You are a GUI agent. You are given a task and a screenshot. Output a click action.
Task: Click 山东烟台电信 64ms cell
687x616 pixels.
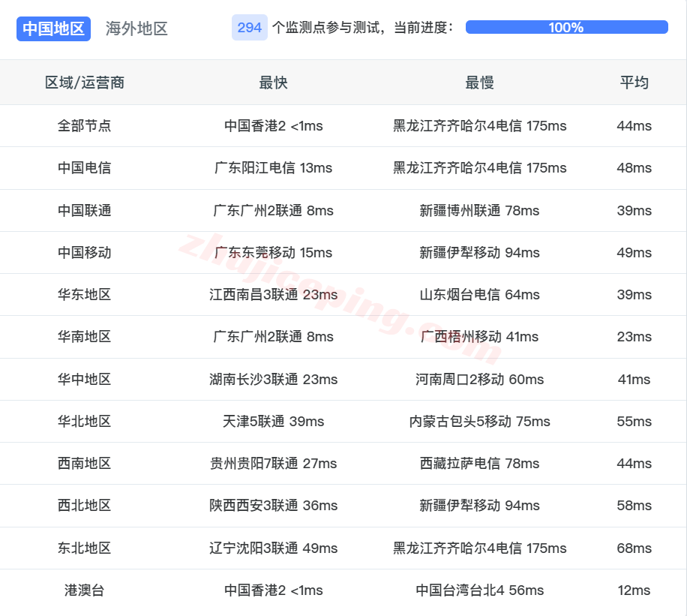tap(480, 295)
